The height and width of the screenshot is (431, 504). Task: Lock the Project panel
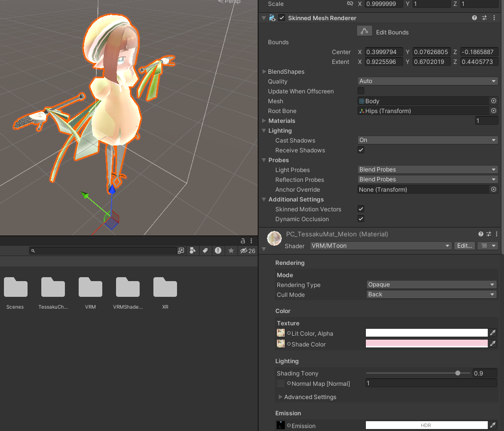[x=243, y=241]
